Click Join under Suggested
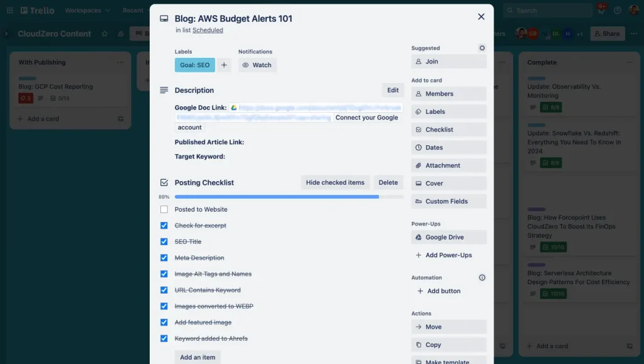Viewport: 644px width, 364px height. point(449,61)
